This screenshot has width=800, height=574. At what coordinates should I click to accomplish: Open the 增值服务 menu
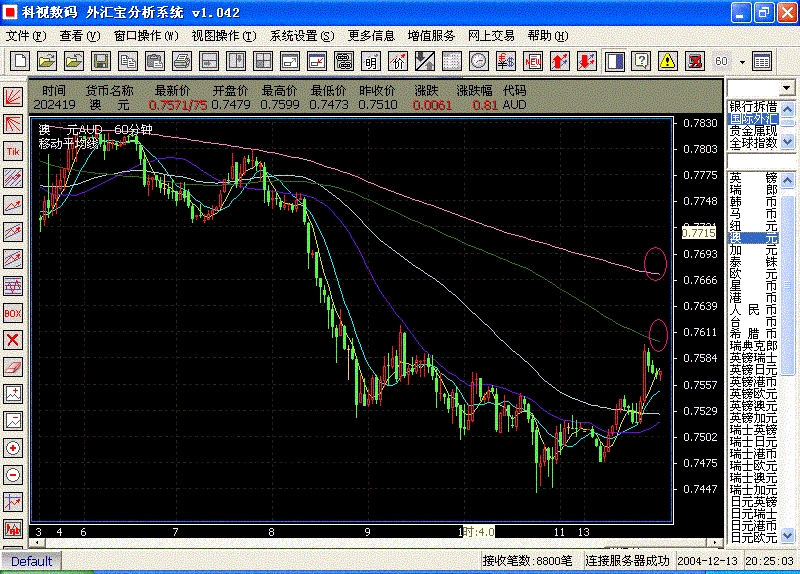[431, 36]
